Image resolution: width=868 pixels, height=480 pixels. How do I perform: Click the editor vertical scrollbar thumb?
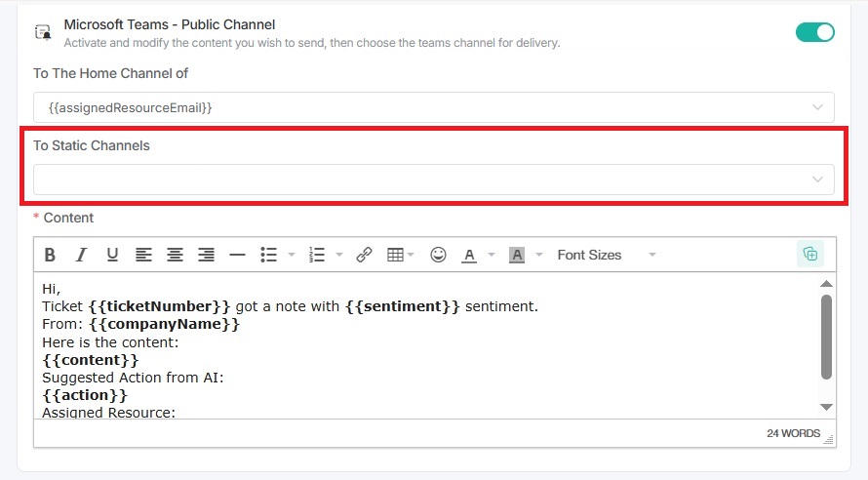click(x=826, y=337)
